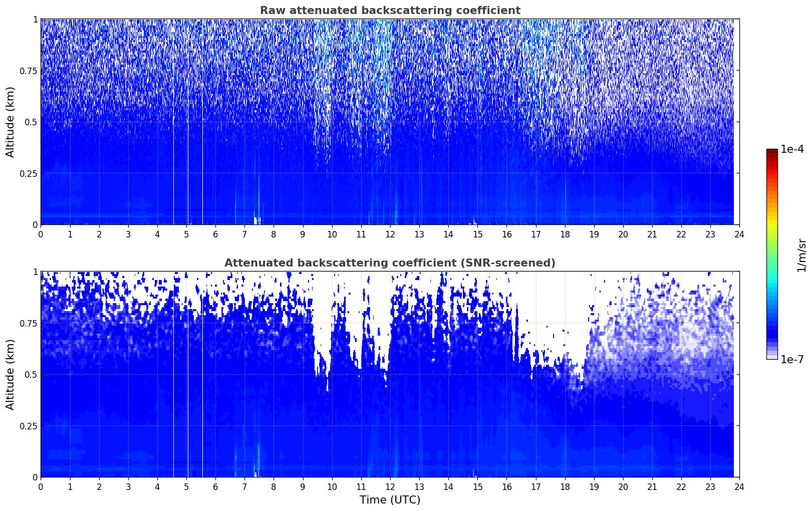Click the '0.25' altitude tick on the bottom plot

coord(29,426)
